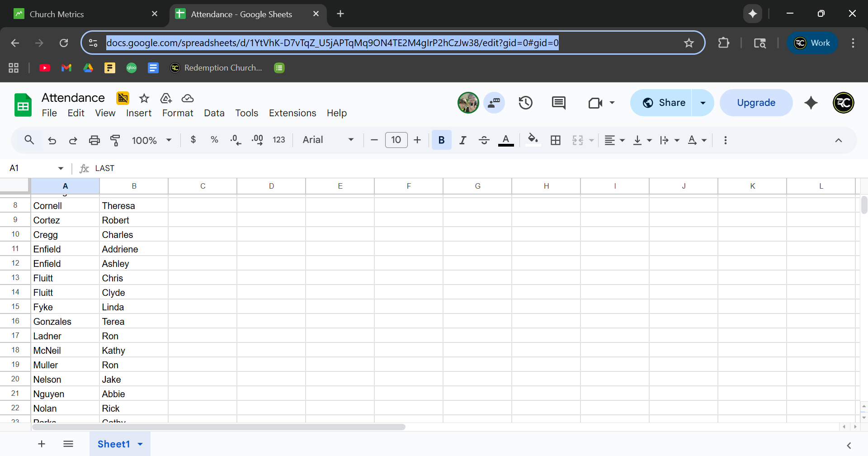The image size is (868, 456).
Task: Toggle italic formatting
Action: (x=462, y=140)
